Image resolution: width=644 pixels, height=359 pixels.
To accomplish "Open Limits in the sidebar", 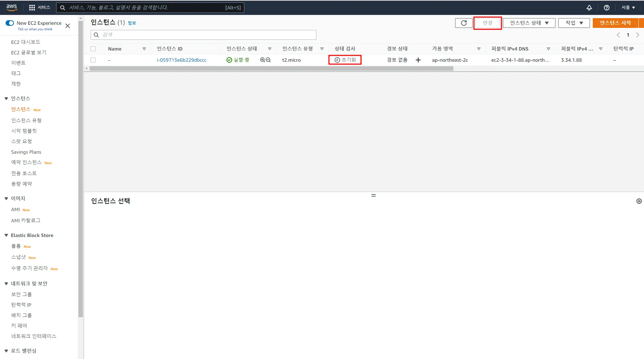I will pos(16,84).
